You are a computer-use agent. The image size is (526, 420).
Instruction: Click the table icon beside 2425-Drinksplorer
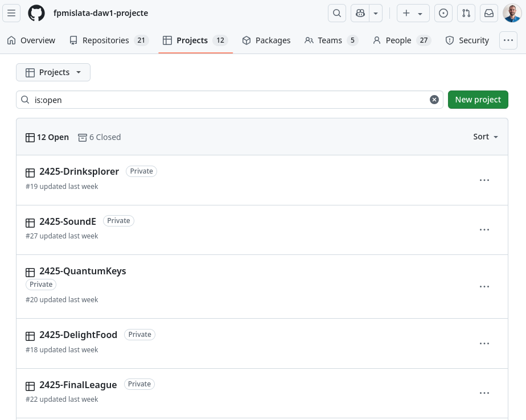tap(30, 173)
